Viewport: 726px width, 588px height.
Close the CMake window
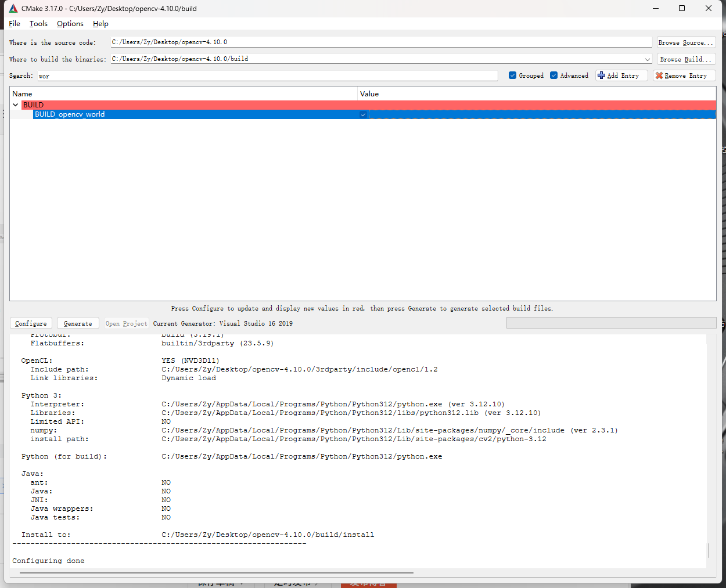[x=709, y=8]
